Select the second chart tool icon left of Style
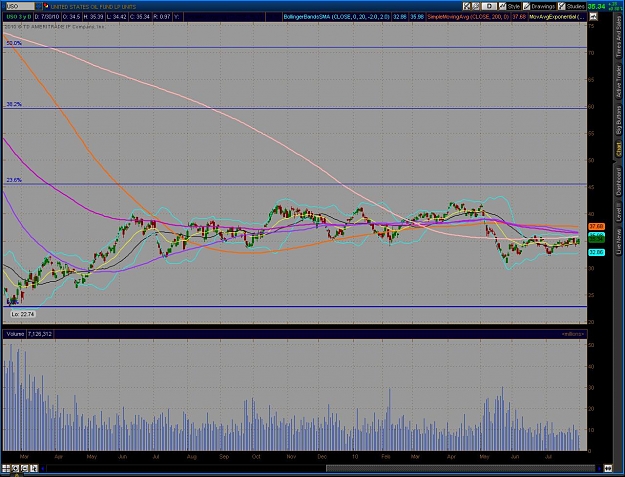Image resolution: width=625 pixels, height=477 pixels. point(476,6)
